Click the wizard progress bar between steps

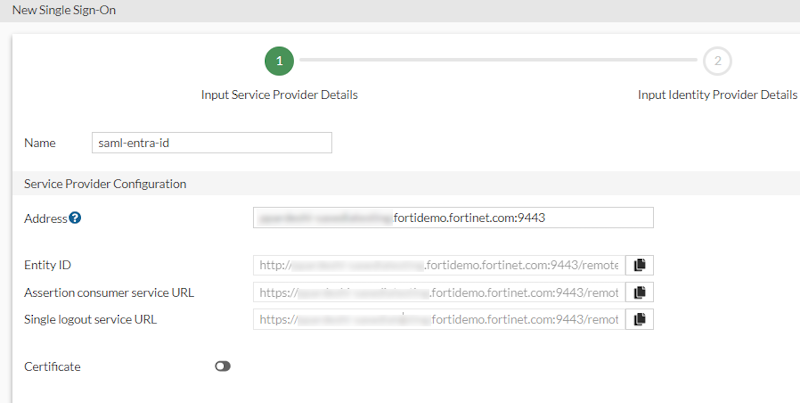[x=498, y=61]
